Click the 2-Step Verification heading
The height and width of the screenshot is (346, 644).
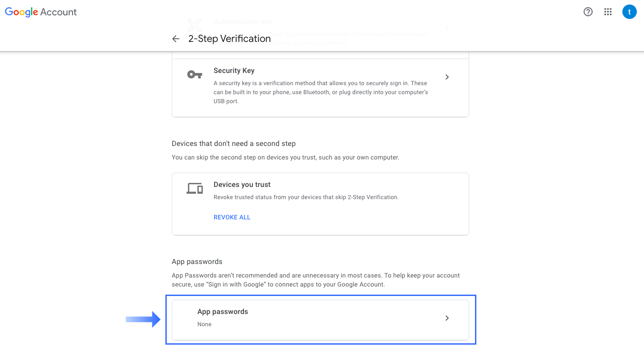[229, 39]
